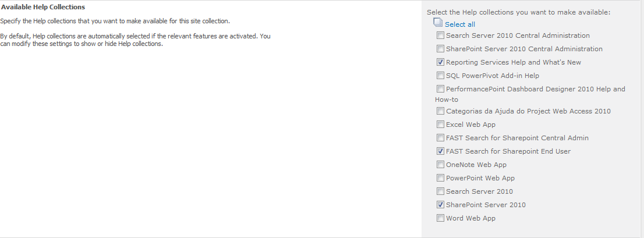The height and width of the screenshot is (238, 644).
Task: Uncheck FAST Search for Sharepoint End User
Action: tap(440, 151)
